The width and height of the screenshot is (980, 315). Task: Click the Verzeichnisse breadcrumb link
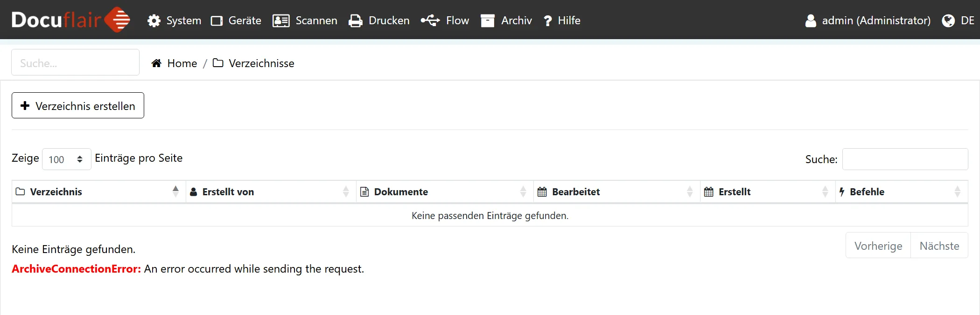coord(261,63)
